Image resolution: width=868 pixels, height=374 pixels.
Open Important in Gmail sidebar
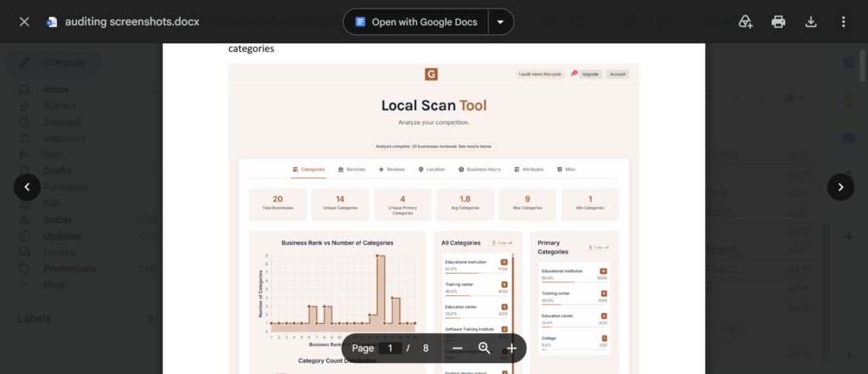64,138
